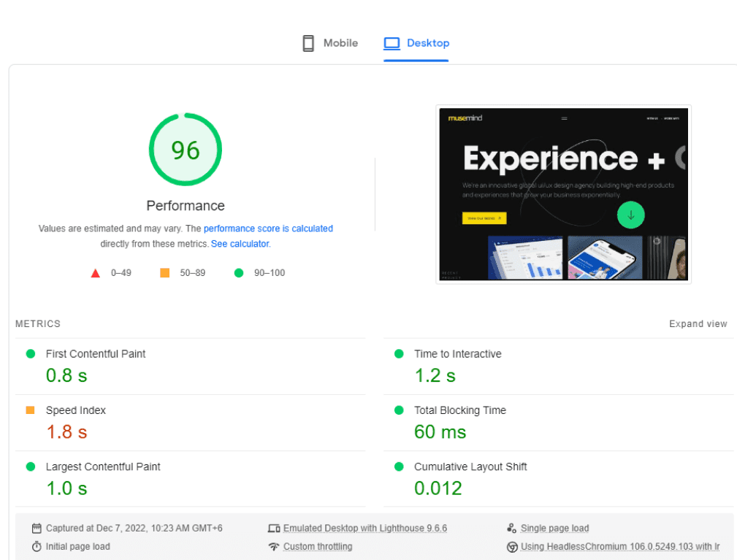
Task: Open the musemind page screenshot thumbnail
Action: pos(563,194)
